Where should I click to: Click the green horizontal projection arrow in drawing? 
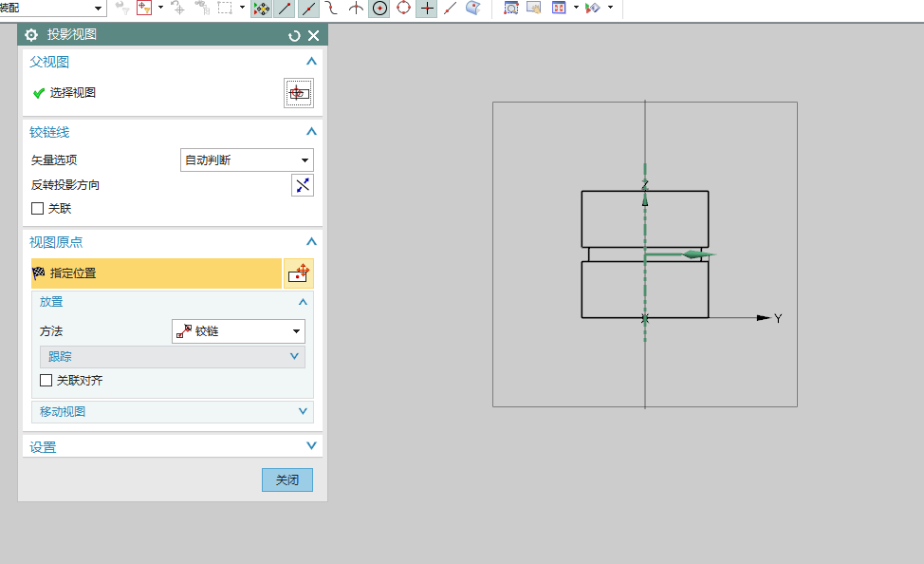pyautogui.click(x=681, y=254)
